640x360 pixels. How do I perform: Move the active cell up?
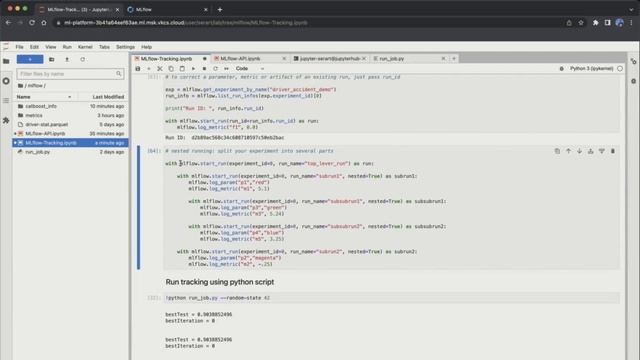pos(568,151)
